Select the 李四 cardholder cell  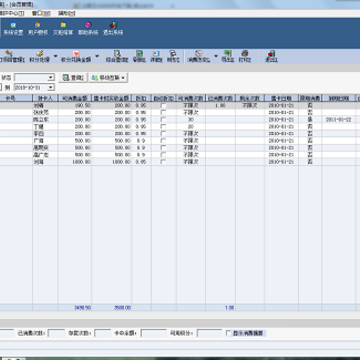click(x=45, y=134)
